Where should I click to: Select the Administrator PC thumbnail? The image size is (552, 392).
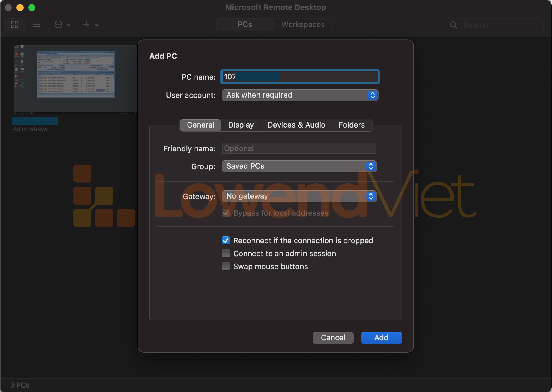coord(75,79)
